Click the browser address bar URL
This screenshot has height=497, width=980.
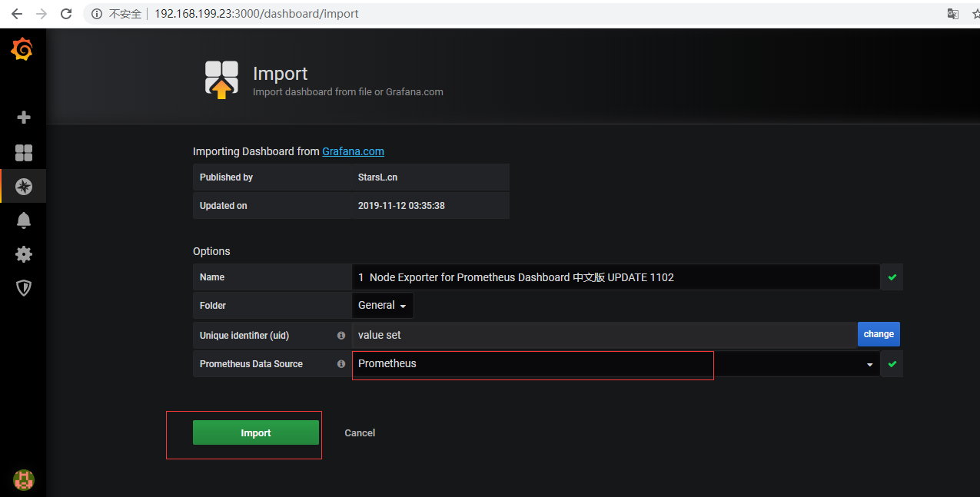coord(256,14)
